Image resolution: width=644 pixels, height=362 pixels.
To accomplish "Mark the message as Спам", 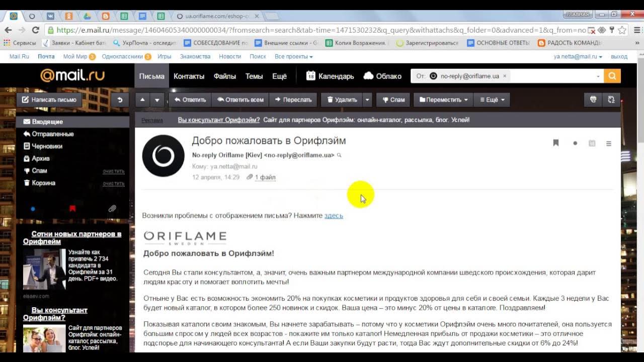I will [393, 100].
